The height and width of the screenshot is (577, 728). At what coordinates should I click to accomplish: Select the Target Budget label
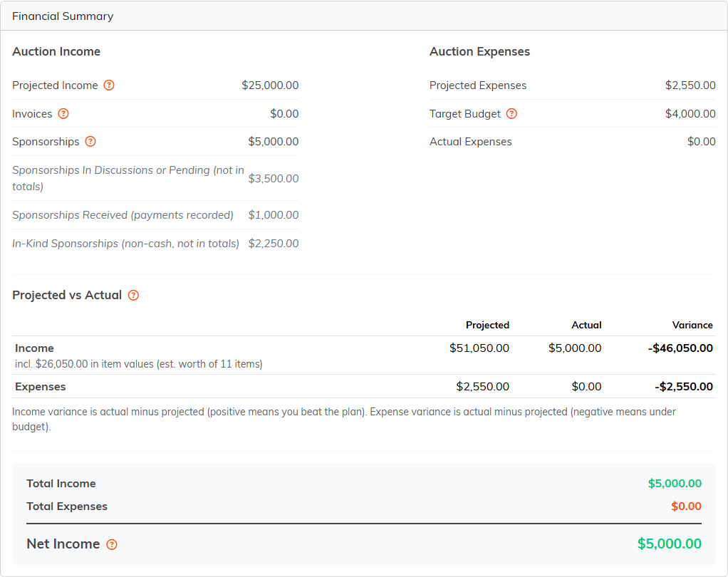coord(464,114)
